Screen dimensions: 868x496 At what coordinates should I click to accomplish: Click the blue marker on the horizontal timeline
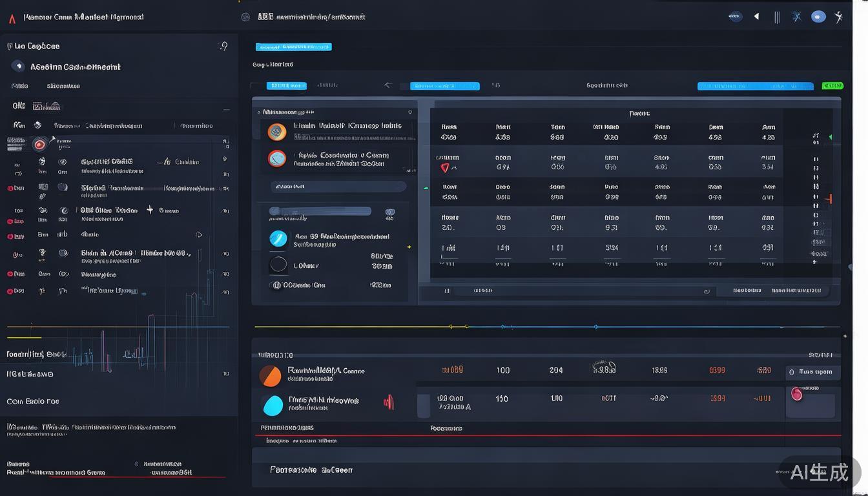(595, 327)
